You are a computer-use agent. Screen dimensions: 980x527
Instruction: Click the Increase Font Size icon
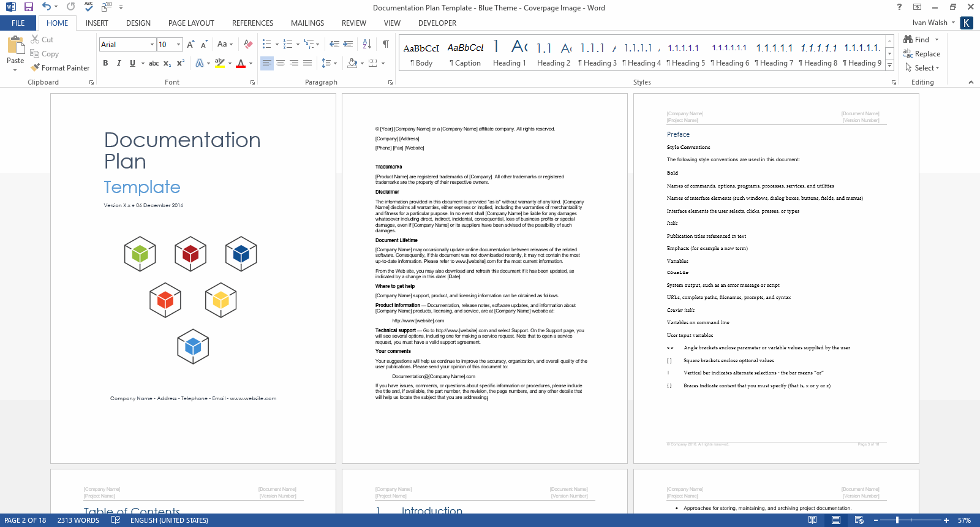click(x=190, y=44)
